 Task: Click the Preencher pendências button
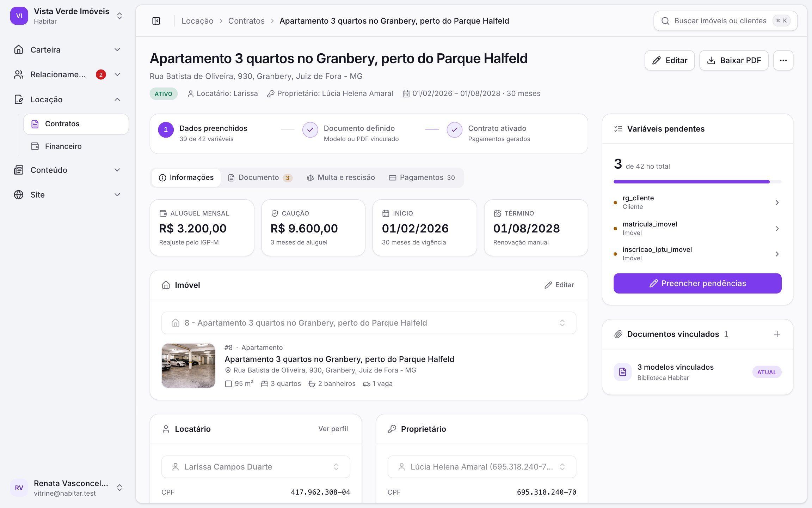pos(697,283)
